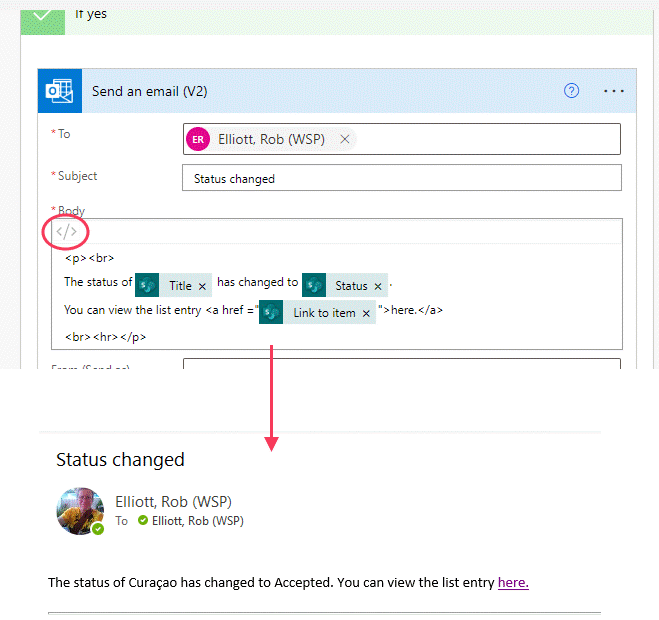Click the Outlook icon in action header
Screen dimensions: 659x620
point(60,91)
